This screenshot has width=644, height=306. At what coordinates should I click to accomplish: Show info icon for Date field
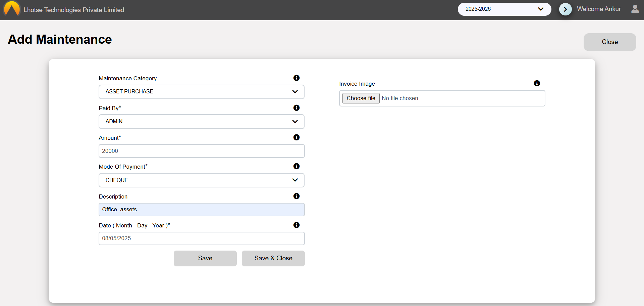click(297, 225)
